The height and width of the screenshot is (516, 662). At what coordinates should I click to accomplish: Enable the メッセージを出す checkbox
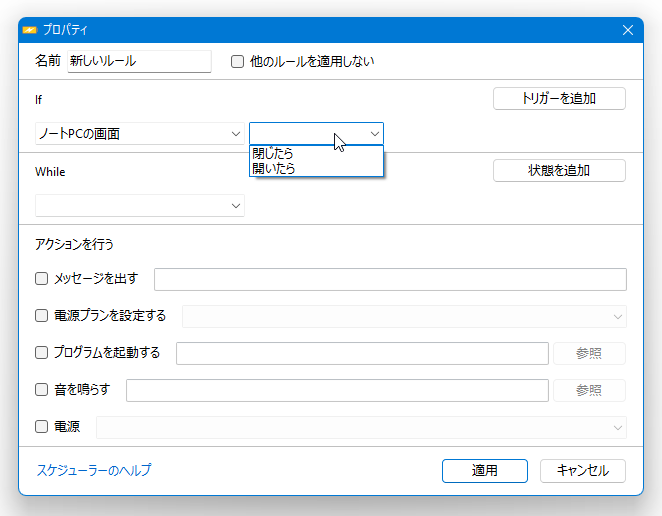click(x=41, y=279)
